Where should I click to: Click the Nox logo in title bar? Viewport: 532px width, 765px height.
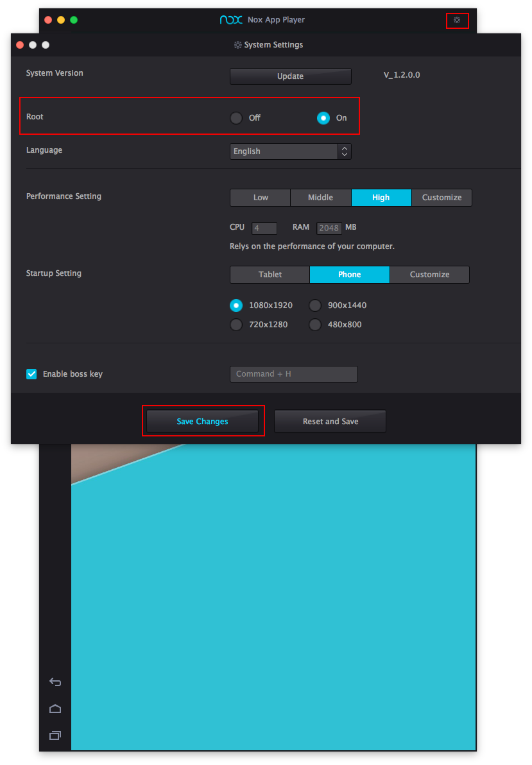pos(231,20)
